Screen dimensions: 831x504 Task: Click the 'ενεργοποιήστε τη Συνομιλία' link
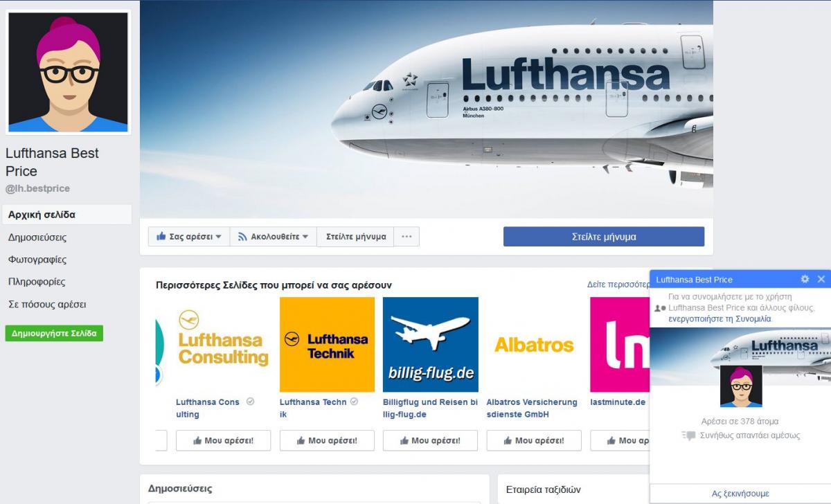point(720,319)
